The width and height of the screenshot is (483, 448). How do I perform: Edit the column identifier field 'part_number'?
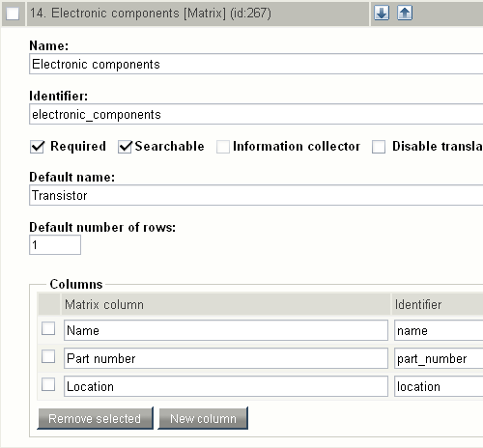[x=439, y=358]
